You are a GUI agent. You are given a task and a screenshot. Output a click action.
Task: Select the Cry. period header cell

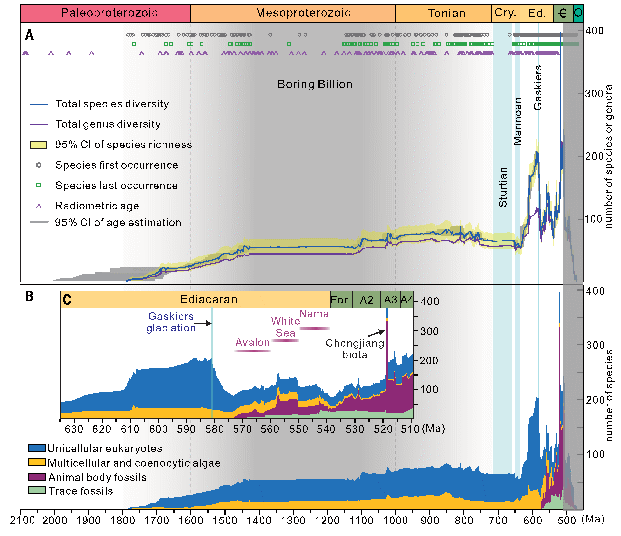[505, 13]
